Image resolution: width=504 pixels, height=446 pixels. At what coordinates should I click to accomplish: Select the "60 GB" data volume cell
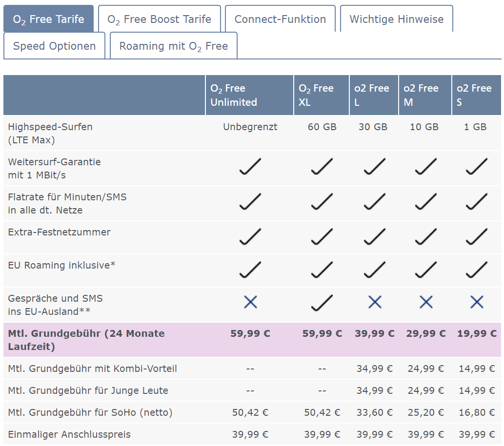click(x=322, y=127)
